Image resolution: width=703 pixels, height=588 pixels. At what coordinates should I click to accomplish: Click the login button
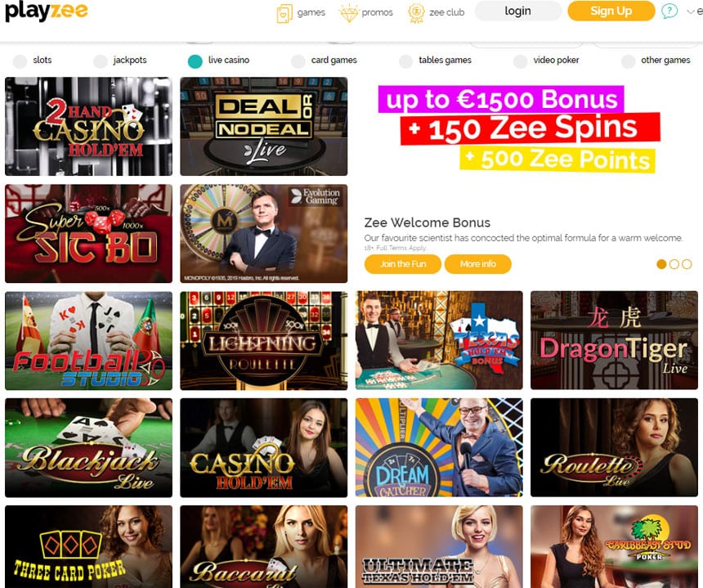point(517,11)
